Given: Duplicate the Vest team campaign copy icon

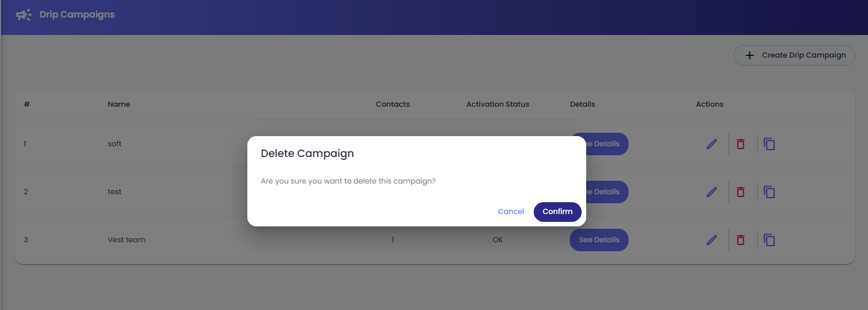Looking at the screenshot, I should pyautogui.click(x=769, y=240).
